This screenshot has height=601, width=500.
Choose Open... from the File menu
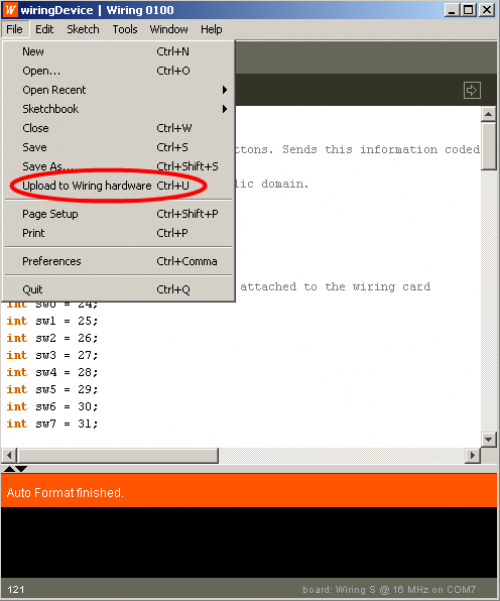pos(119,71)
